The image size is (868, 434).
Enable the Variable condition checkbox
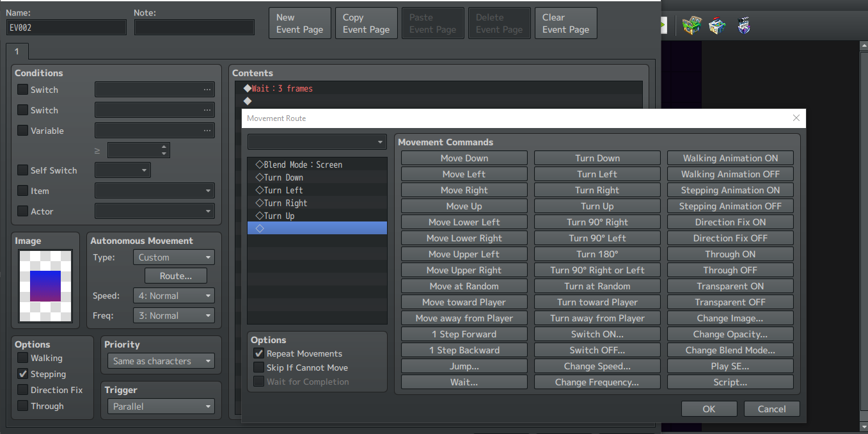click(x=23, y=131)
